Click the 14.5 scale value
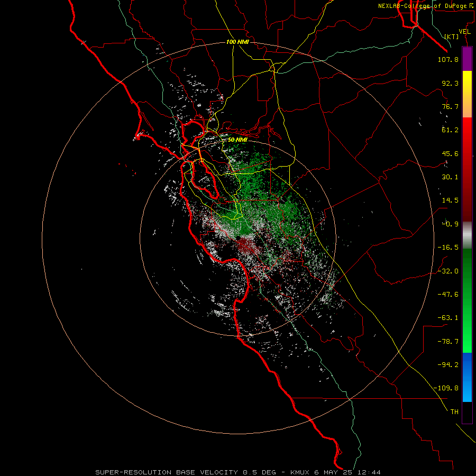Image resolution: width=476 pixels, height=476 pixels. 450,200
